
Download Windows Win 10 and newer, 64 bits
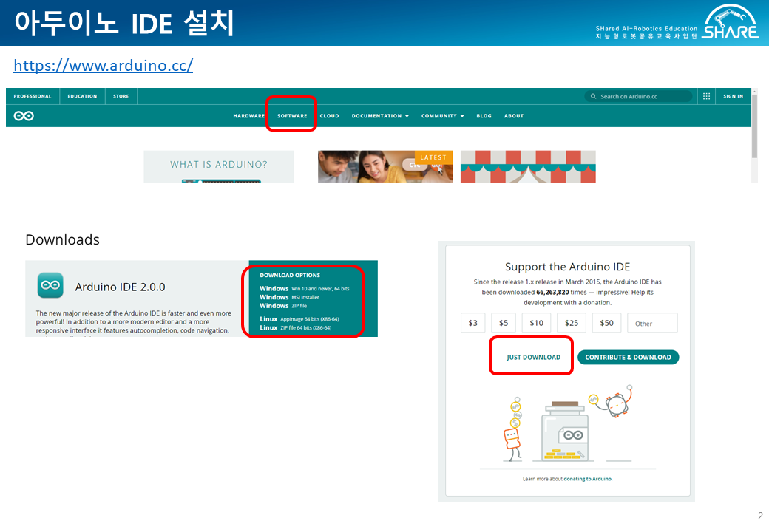coord(304,288)
